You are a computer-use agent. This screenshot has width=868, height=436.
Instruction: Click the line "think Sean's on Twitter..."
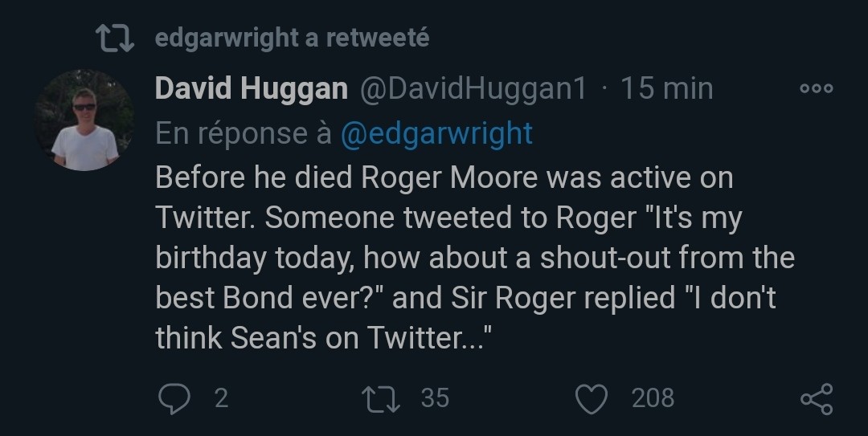tap(324, 337)
